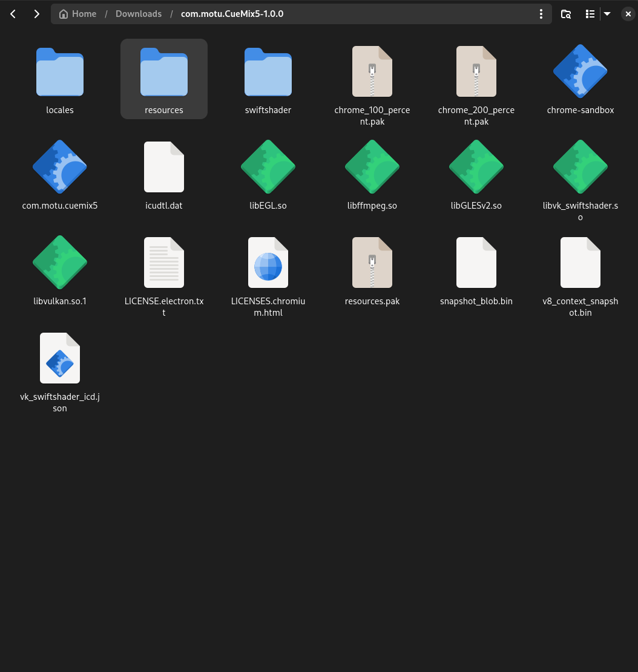The height and width of the screenshot is (672, 638).
Task: Open the Home breadcrumb
Action: coord(77,14)
